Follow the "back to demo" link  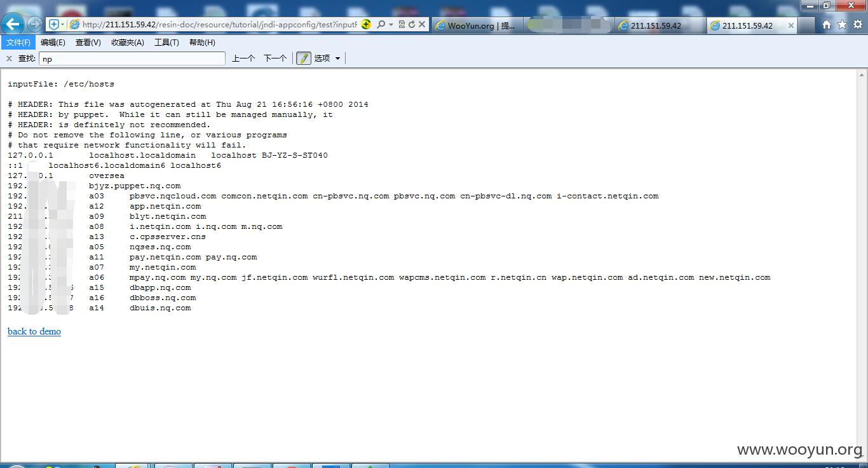tap(34, 331)
